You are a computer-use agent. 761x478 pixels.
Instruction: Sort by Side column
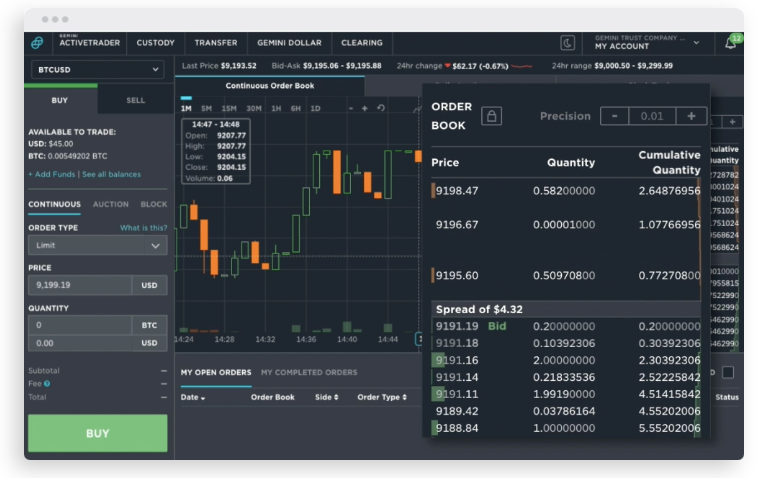pyautogui.click(x=327, y=397)
